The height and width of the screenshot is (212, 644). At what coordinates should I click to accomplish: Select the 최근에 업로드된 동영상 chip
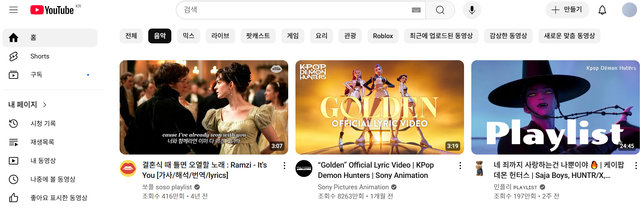pyautogui.click(x=441, y=36)
